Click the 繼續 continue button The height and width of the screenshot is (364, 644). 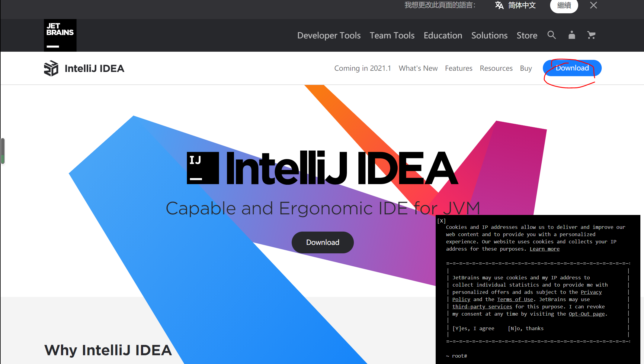coord(564,5)
